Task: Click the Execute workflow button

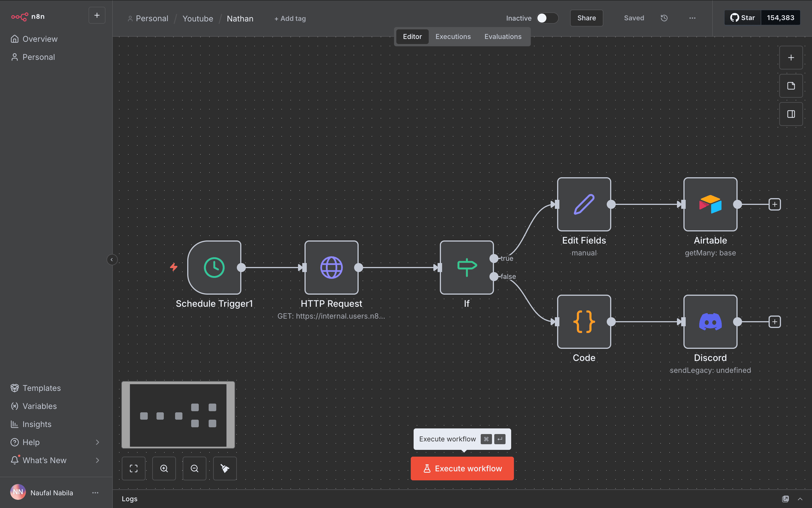Action: pos(462,468)
